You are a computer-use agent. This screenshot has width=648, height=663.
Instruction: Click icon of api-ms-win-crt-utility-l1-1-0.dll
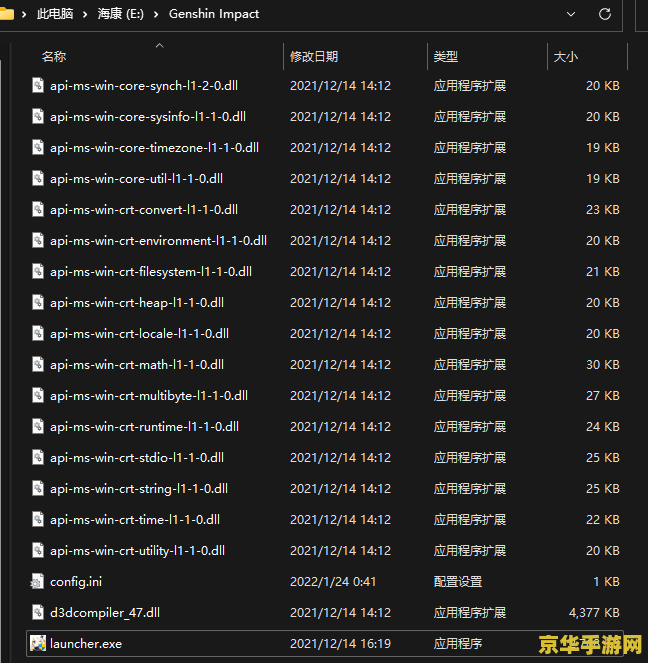(38, 550)
